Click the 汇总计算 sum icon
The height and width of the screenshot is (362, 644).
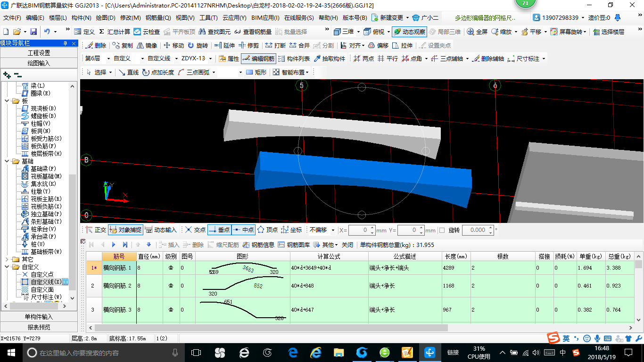point(114,32)
